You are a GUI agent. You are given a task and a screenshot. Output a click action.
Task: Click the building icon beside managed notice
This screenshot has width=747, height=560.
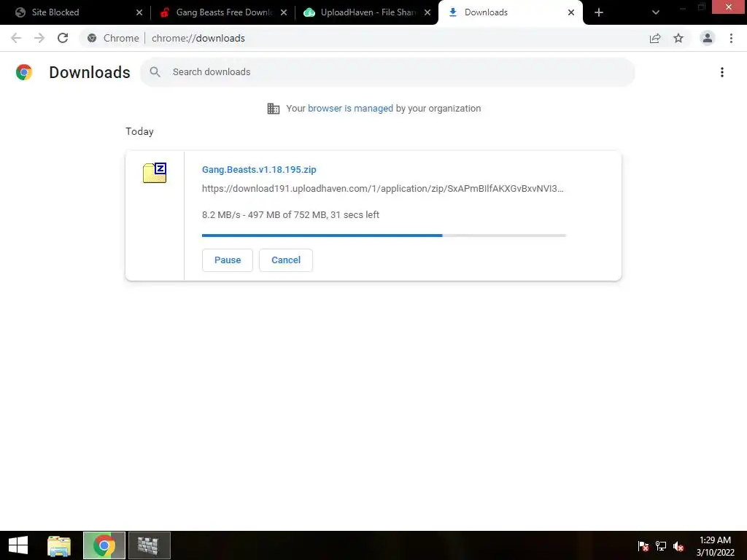274,109
